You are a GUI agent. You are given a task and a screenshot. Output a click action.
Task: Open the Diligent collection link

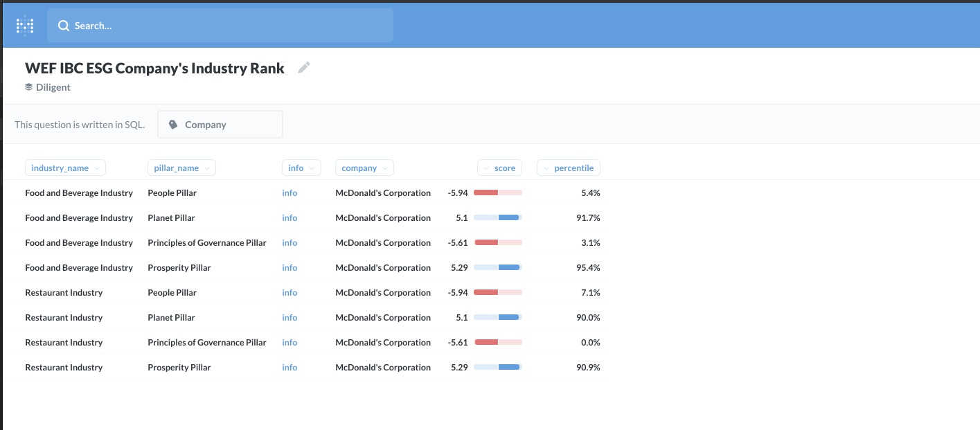[53, 87]
